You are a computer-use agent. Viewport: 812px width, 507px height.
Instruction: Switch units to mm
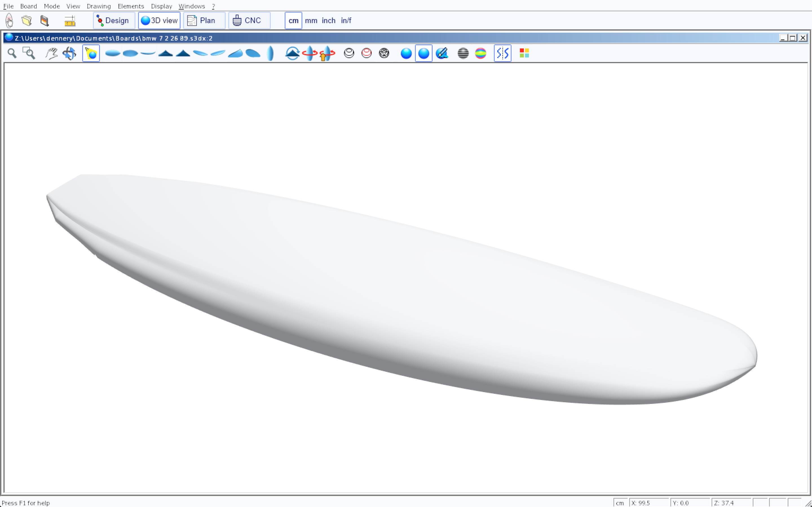[x=311, y=21]
